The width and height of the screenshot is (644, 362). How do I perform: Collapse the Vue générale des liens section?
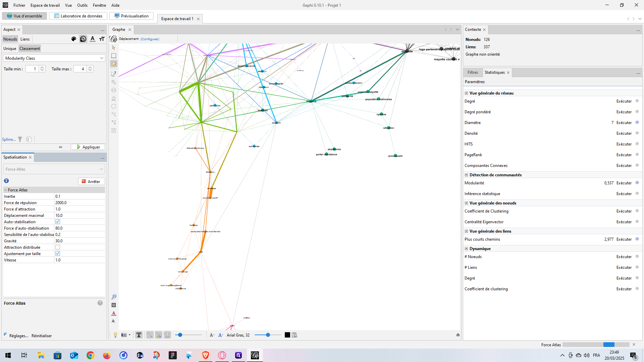click(x=466, y=231)
